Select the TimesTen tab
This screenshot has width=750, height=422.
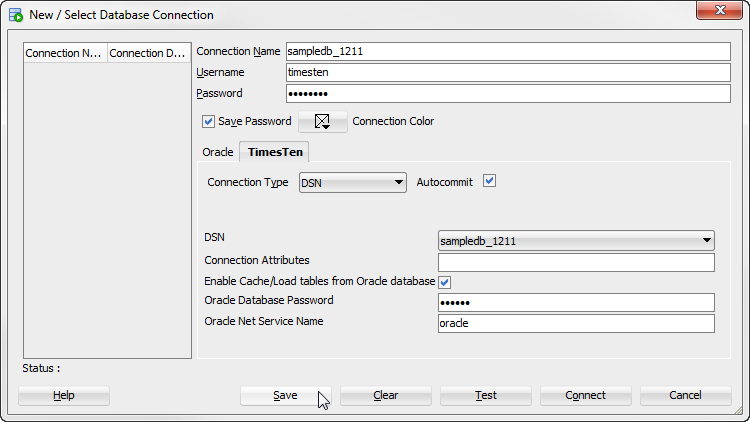[275, 152]
